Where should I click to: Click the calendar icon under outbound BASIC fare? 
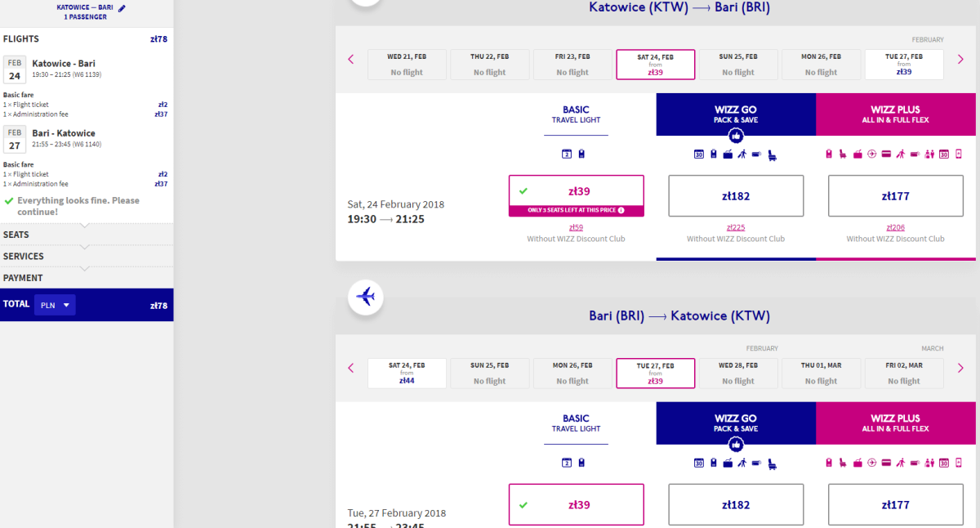click(x=566, y=154)
